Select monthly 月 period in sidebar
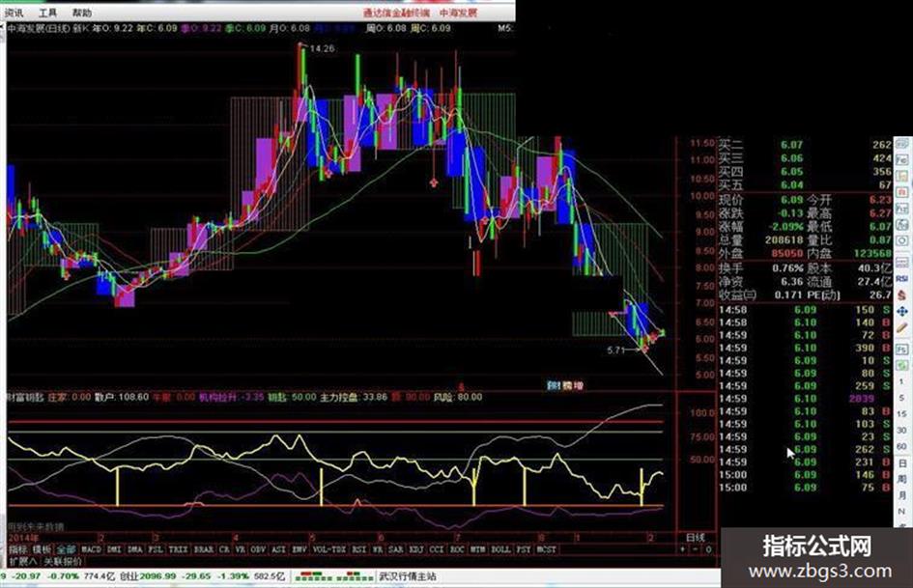The height and width of the screenshot is (588, 913). [902, 495]
